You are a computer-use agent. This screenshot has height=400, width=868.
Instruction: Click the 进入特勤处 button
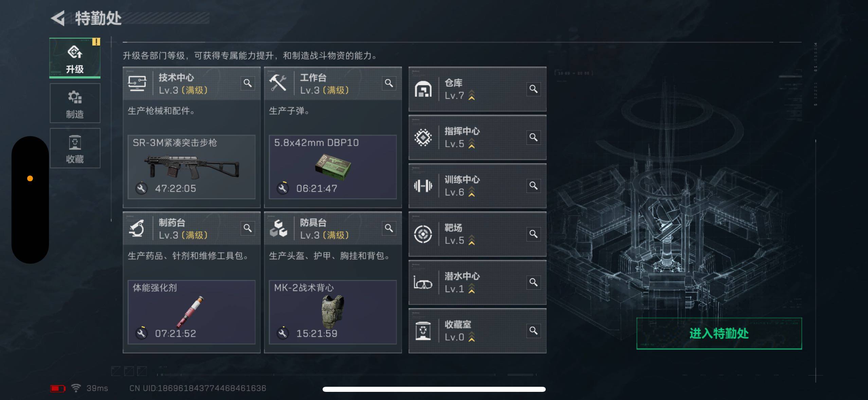point(719,334)
